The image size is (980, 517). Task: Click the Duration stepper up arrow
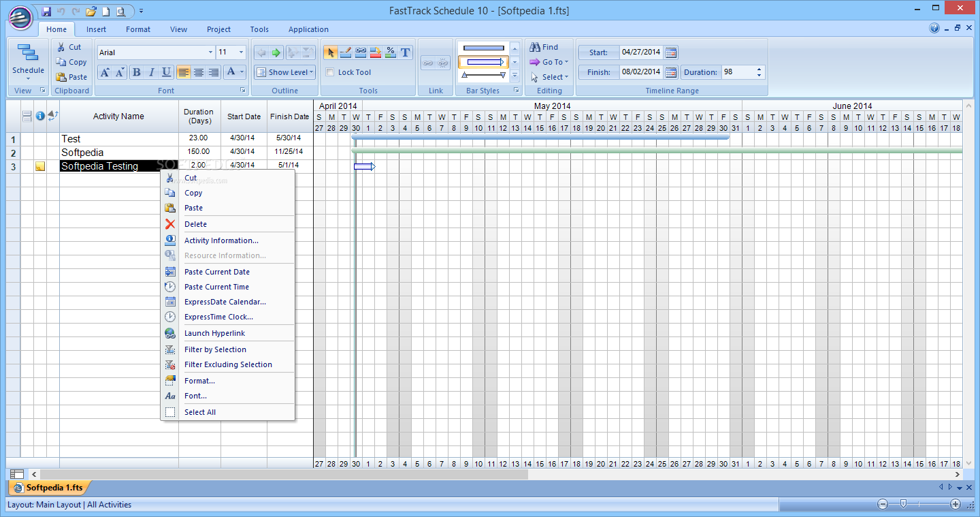click(759, 69)
